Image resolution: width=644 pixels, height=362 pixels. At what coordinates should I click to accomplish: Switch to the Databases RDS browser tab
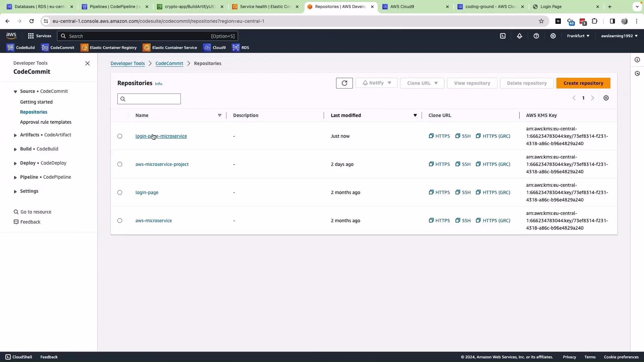tap(40, 7)
